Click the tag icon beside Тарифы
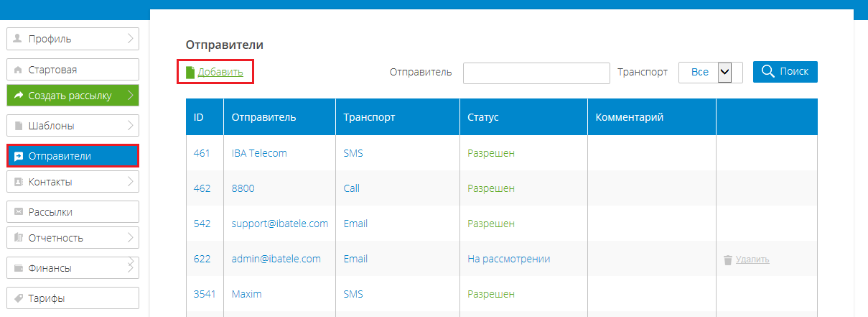The height and width of the screenshot is (317, 868). 19,298
